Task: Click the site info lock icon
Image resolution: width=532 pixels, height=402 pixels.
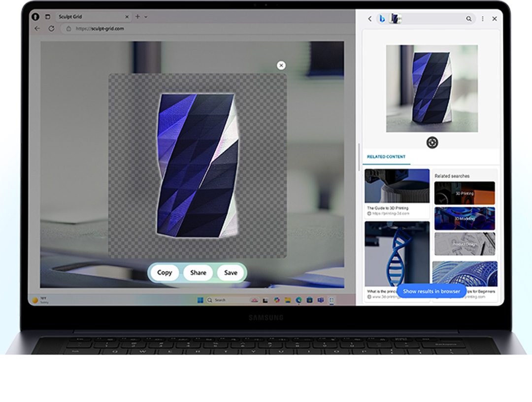Action: 68,29
